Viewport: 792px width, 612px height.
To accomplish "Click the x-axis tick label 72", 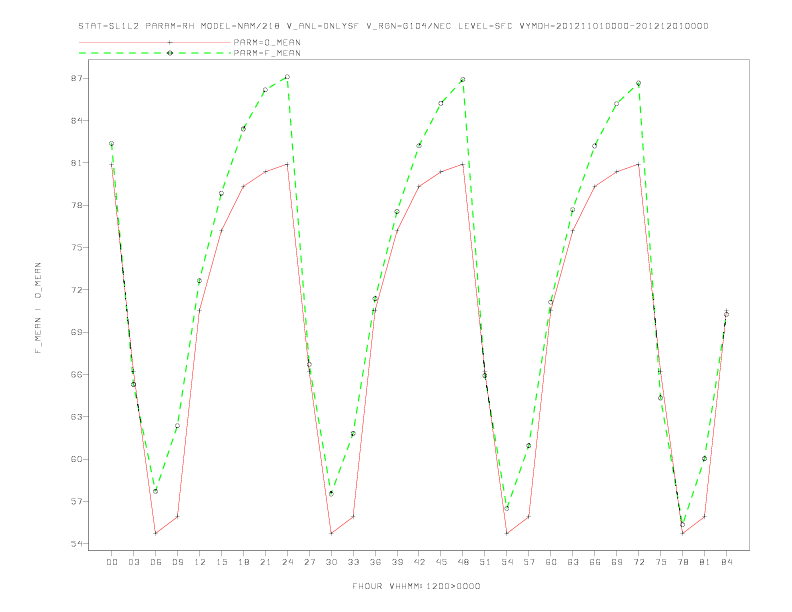I will tap(639, 562).
